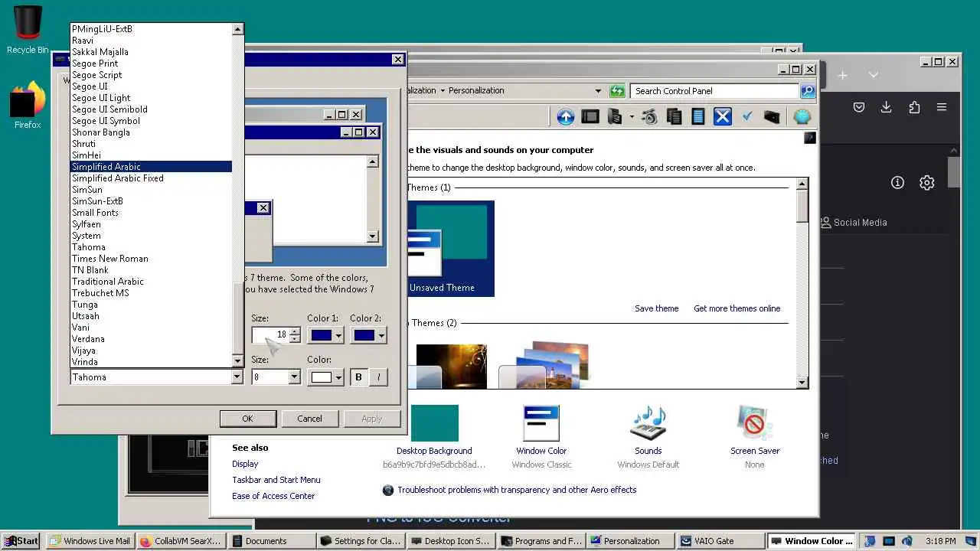Click the copy documents icon in Personalization toolbar
This screenshot has width=980, height=551.
coord(674,116)
